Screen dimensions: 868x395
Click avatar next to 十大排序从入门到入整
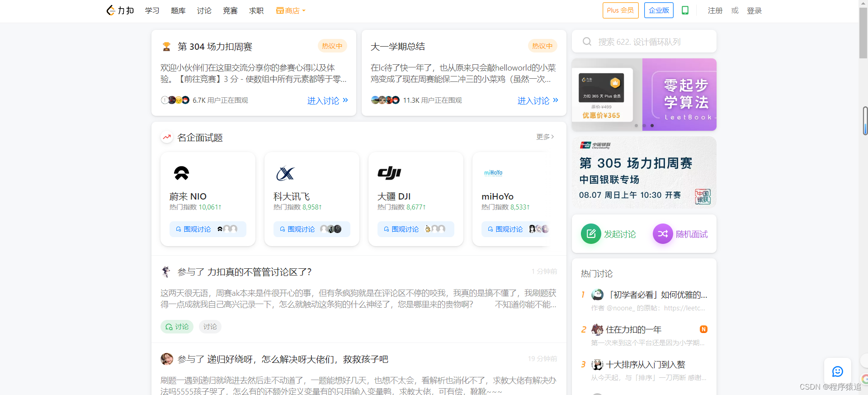[x=597, y=364]
